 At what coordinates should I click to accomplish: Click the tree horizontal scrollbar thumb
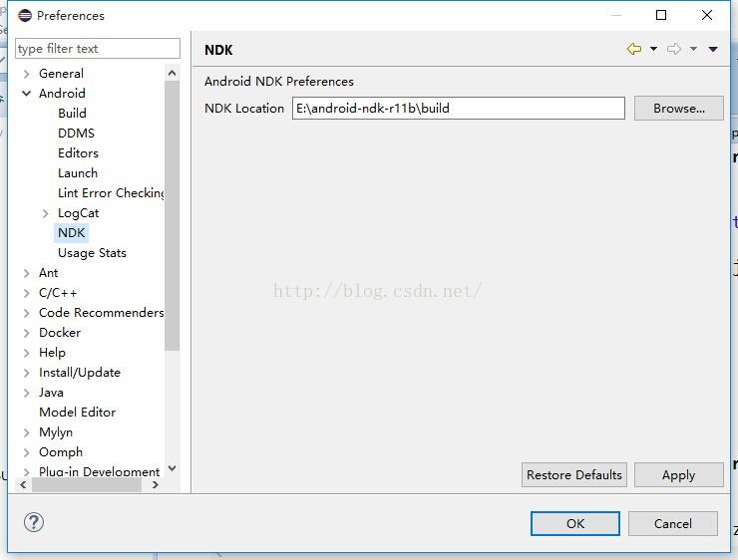(x=87, y=485)
